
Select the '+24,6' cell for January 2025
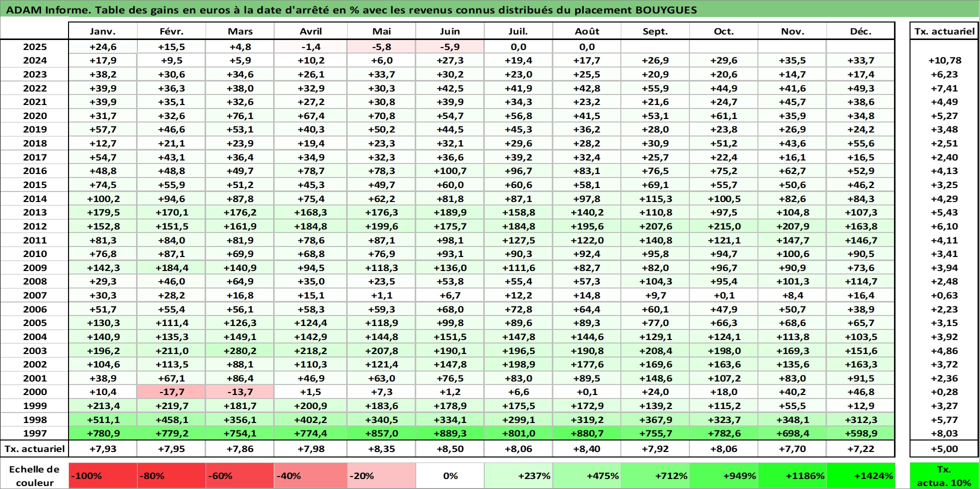coord(103,47)
